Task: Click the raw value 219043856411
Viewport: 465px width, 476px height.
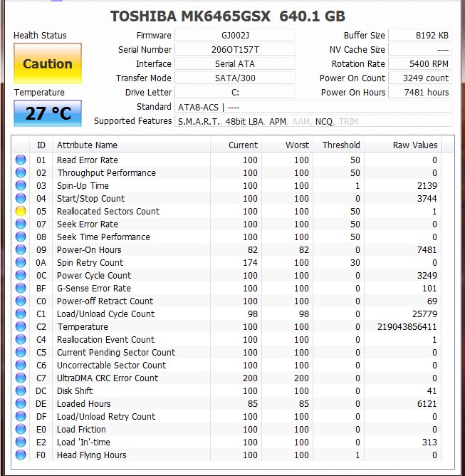Action: coord(407,326)
